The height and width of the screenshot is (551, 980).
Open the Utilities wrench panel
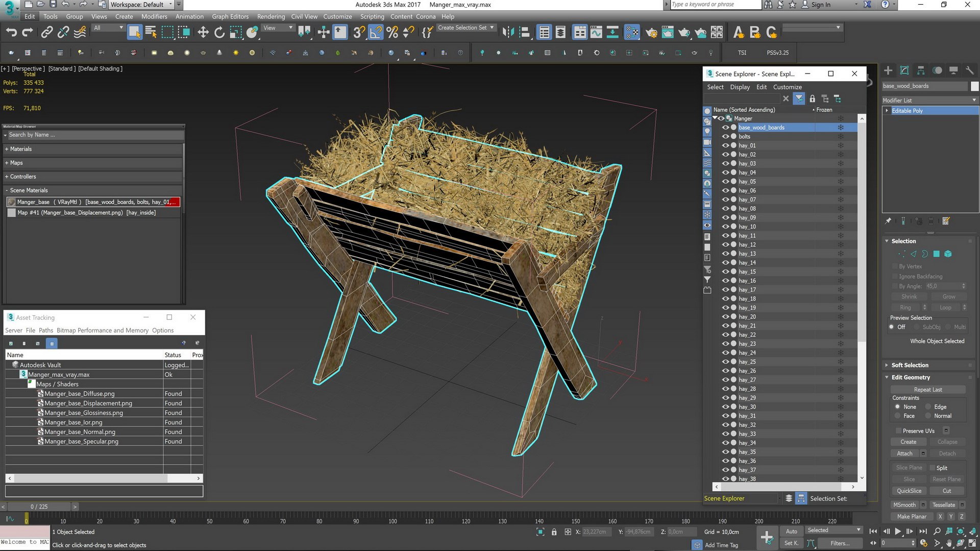970,70
